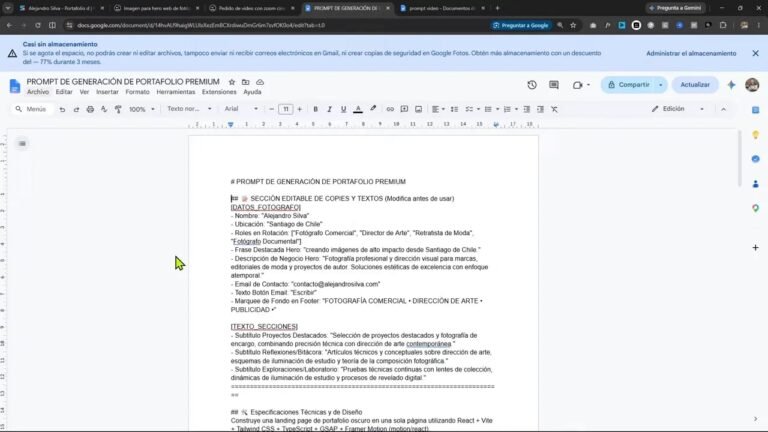
Task: Open the Formato menu
Action: pyautogui.click(x=137, y=92)
